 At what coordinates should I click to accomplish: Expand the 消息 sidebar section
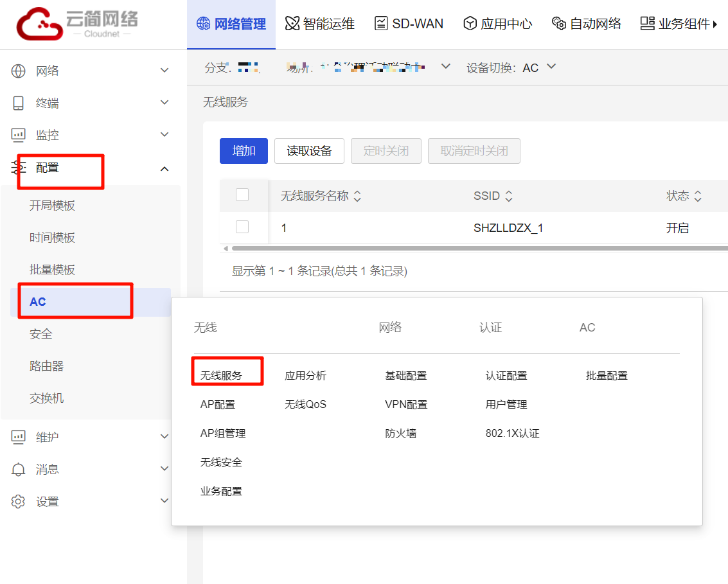[164, 468]
